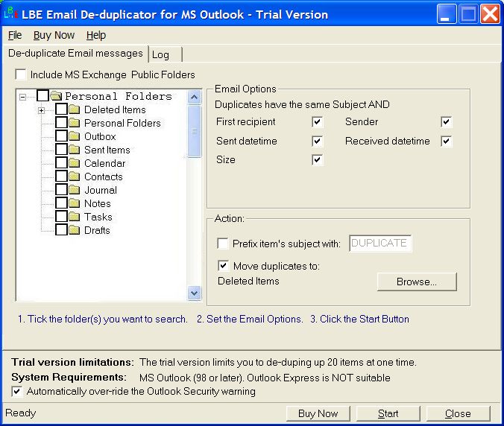Image resolution: width=504 pixels, height=426 pixels.
Task: Click the bottom Close button
Action: (x=458, y=413)
